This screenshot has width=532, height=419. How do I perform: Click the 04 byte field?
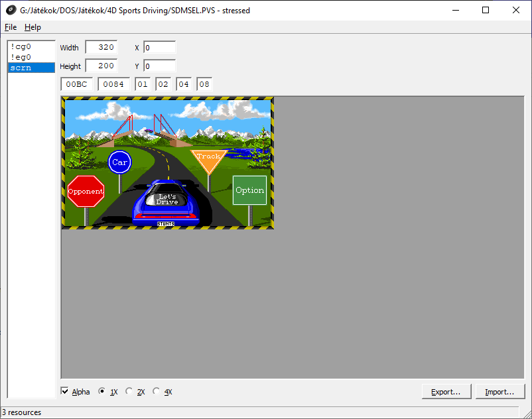click(184, 84)
